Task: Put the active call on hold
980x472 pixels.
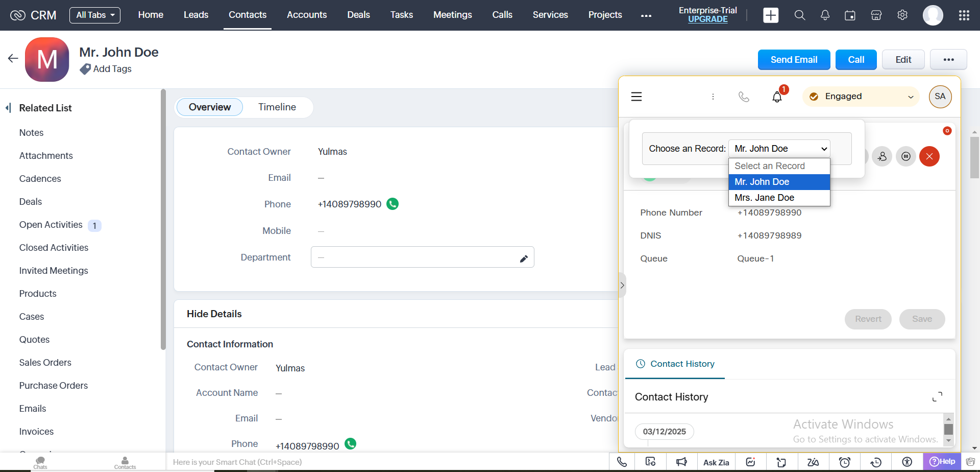Action: pos(905,156)
